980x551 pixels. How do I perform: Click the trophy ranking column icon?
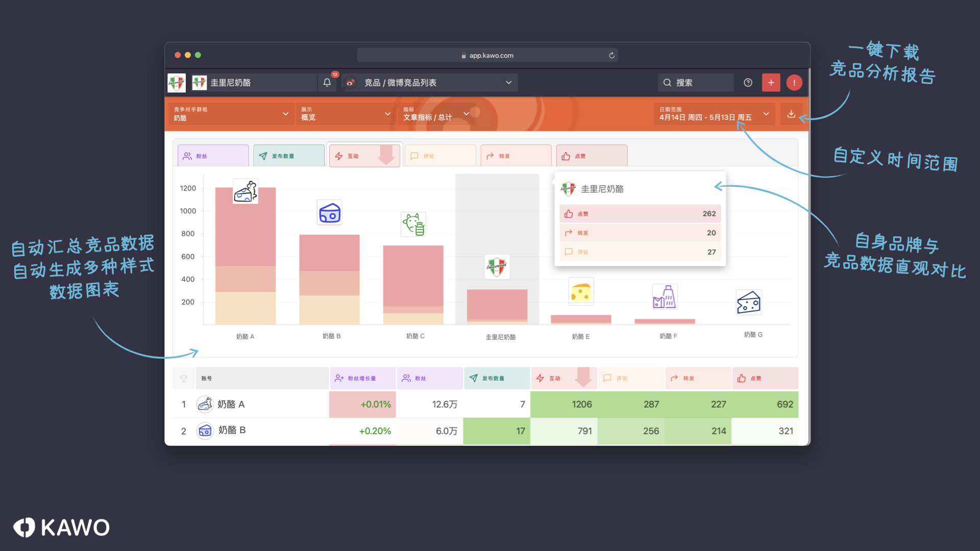click(184, 378)
